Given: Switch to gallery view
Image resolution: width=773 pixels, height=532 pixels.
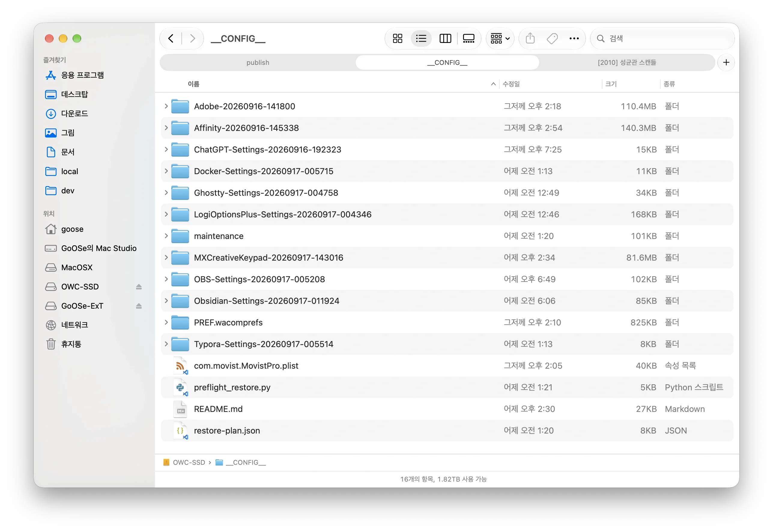Looking at the screenshot, I should click(x=469, y=39).
